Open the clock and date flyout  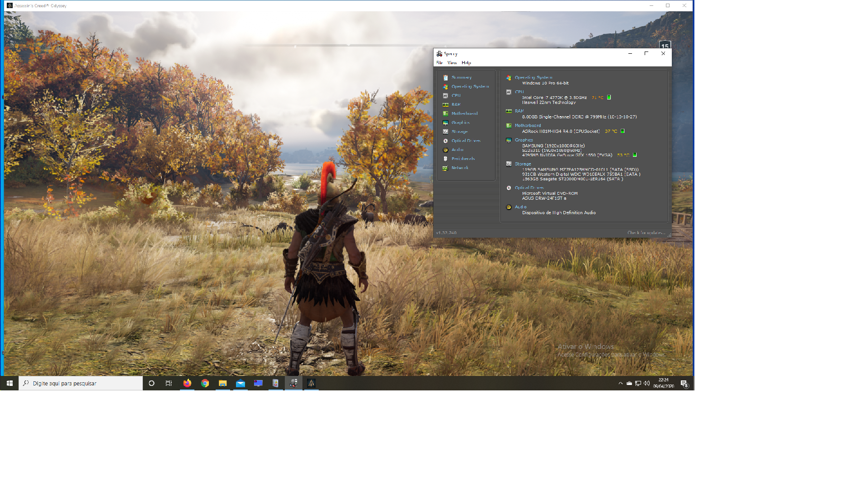[663, 383]
